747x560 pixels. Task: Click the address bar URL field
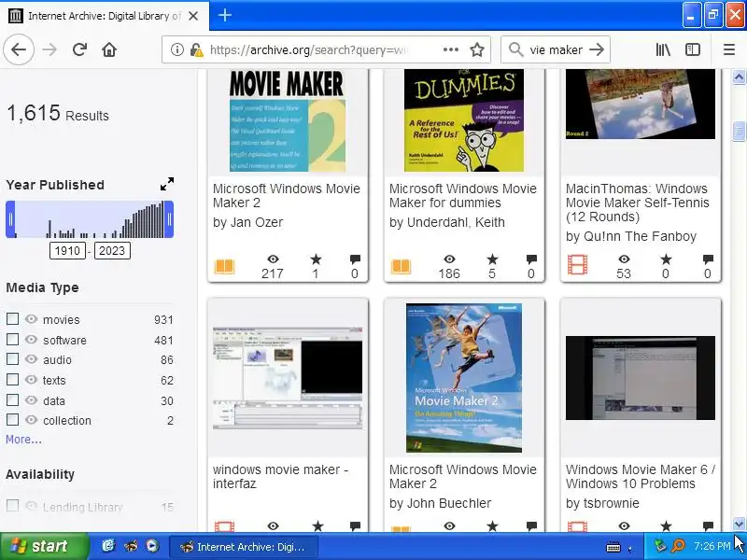click(308, 49)
